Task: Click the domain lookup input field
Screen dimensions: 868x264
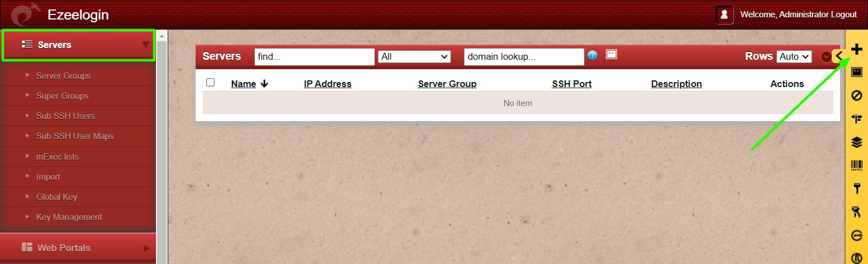Action: coord(524,57)
